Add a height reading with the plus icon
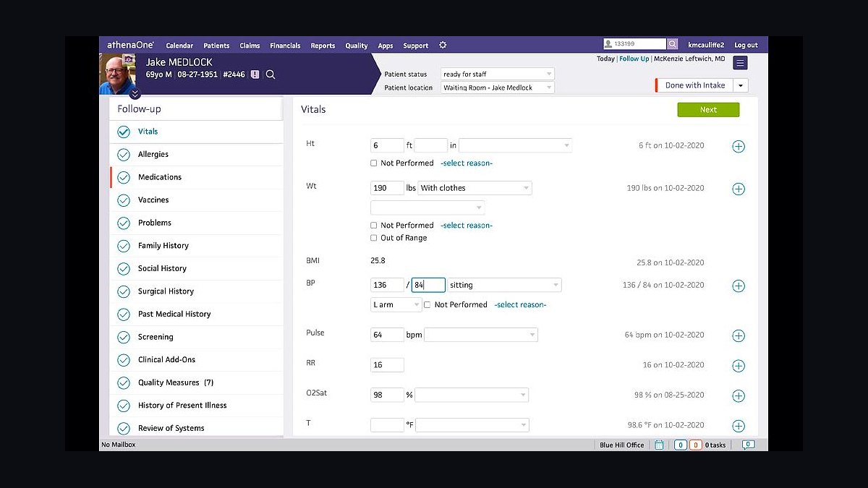The image size is (868, 488). coord(739,147)
